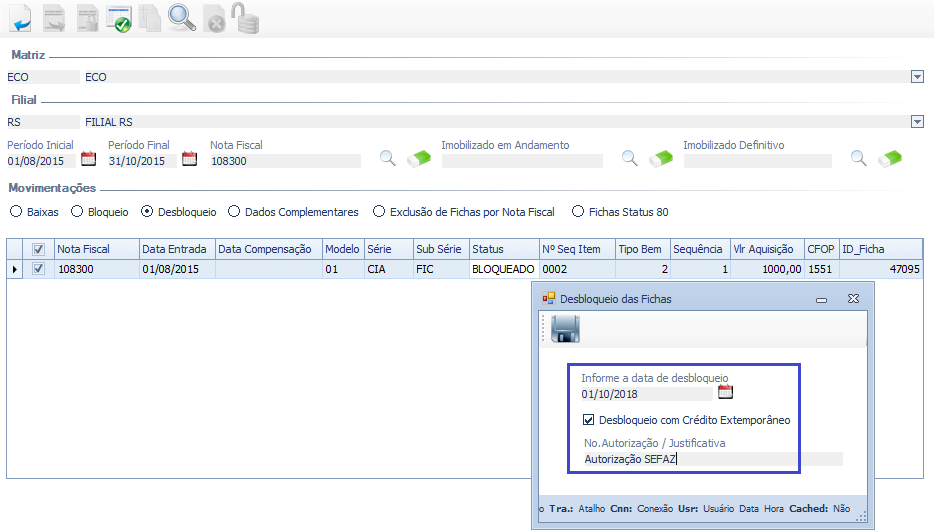This screenshot has width=934, height=531.
Task: Click the greyed document with X icon
Action: (214, 18)
